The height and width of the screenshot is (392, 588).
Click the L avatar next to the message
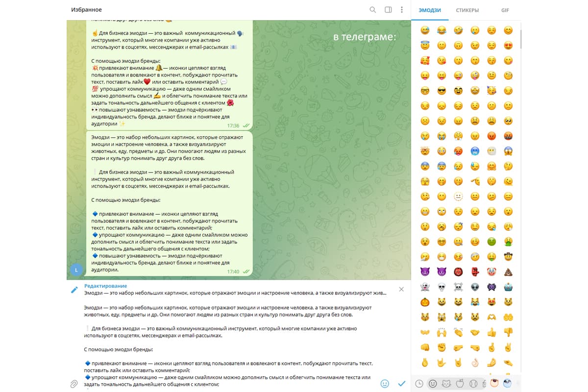pyautogui.click(x=76, y=269)
